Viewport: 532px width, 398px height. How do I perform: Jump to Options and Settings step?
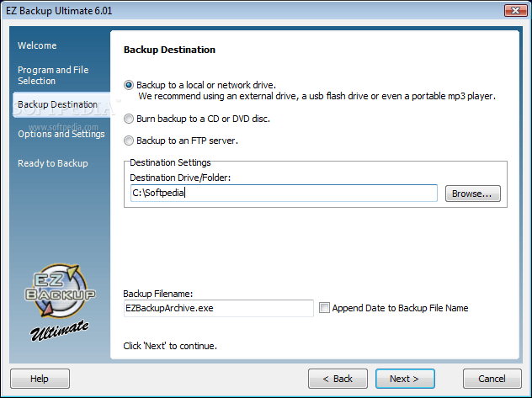click(x=61, y=134)
